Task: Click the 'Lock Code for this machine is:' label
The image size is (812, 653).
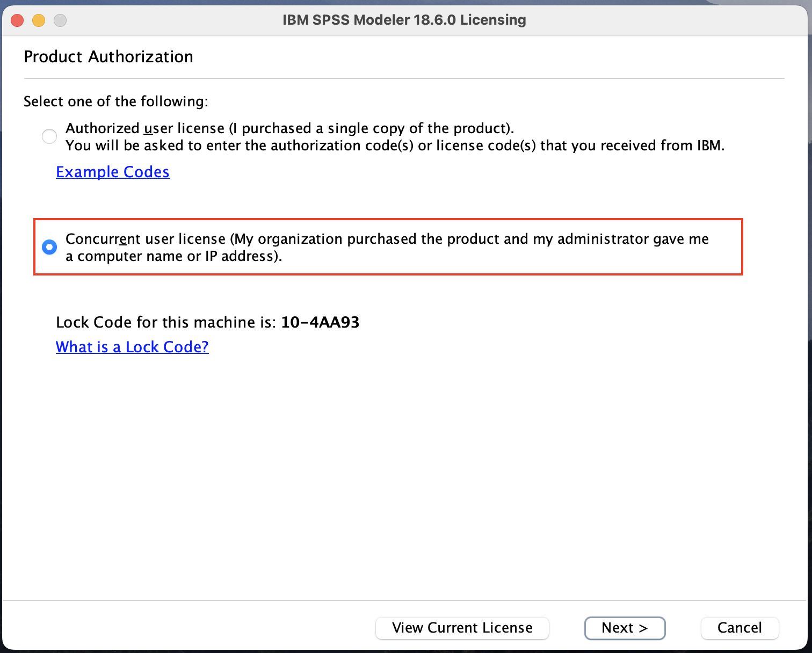Action: point(166,322)
